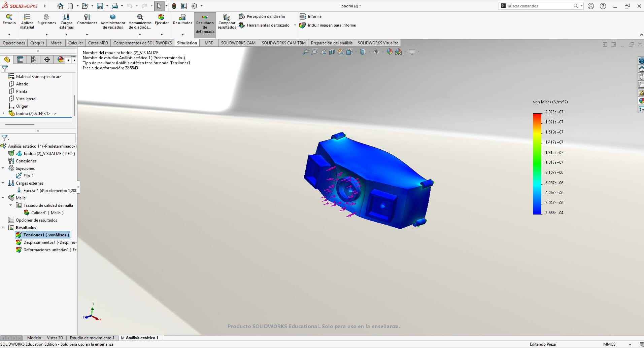This screenshot has width=644, height=348.
Task: Click the Edit Appearance color ball icon
Action: (389, 52)
